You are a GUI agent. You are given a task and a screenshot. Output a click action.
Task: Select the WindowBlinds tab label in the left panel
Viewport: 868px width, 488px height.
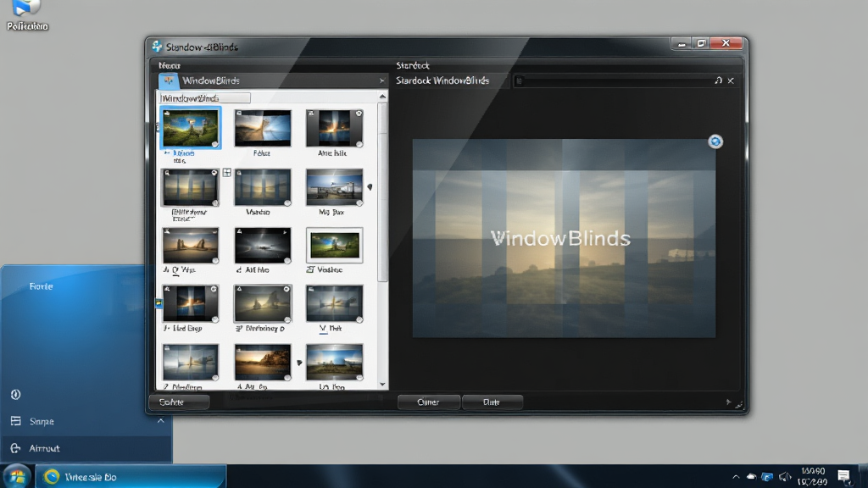point(211,80)
